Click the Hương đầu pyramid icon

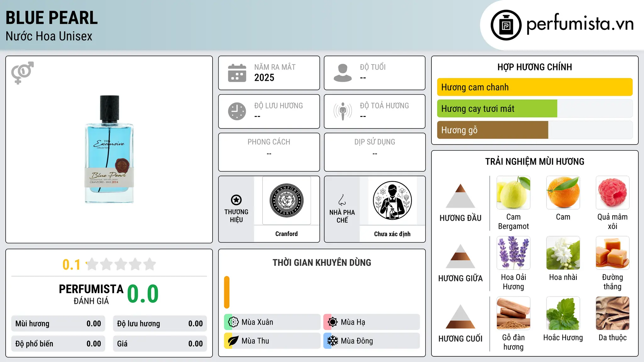[460, 196]
